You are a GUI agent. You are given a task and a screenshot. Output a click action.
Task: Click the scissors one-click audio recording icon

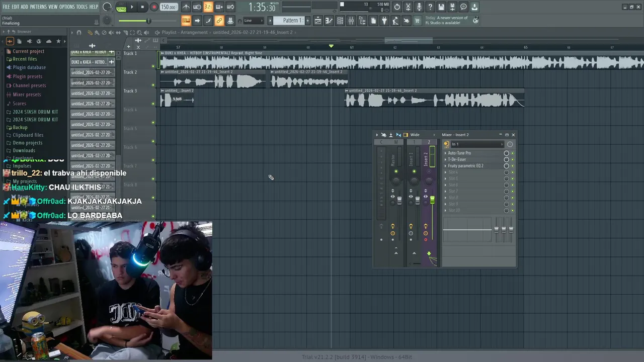click(408, 7)
